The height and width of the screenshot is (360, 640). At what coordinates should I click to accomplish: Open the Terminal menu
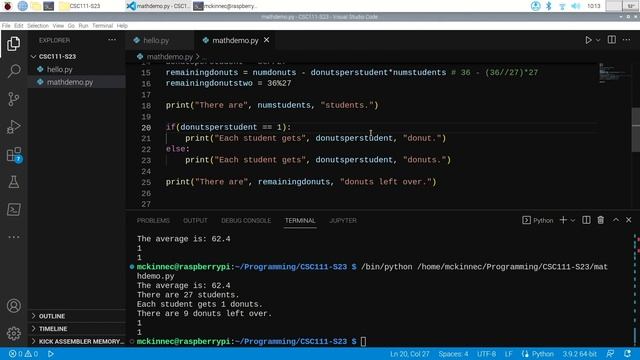pyautogui.click(x=102, y=26)
